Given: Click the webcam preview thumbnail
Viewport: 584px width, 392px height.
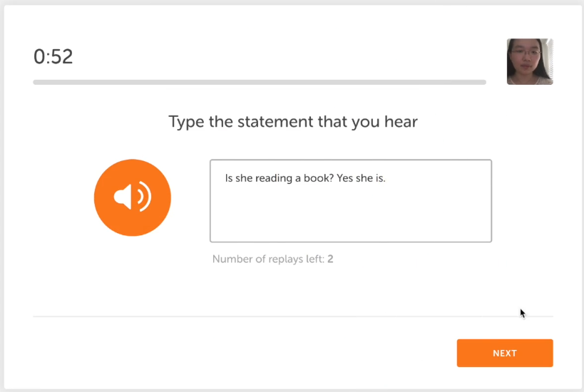Looking at the screenshot, I should click(x=530, y=62).
